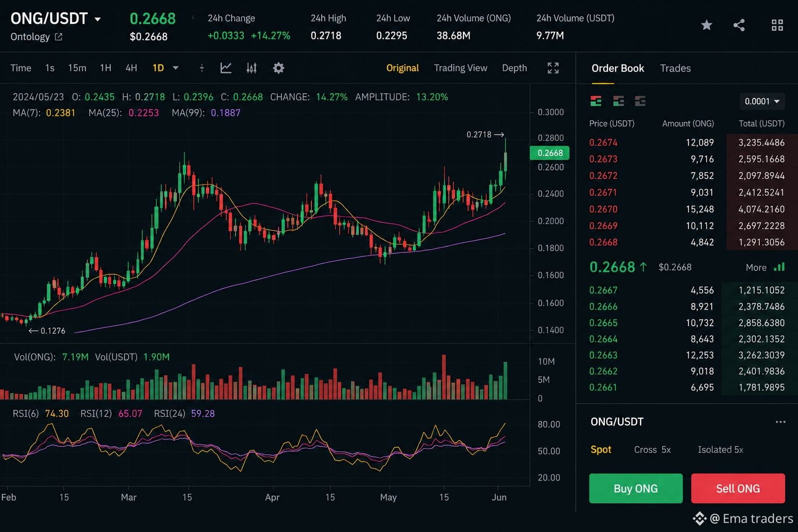Click bid price 0.2663 row

click(x=687, y=355)
